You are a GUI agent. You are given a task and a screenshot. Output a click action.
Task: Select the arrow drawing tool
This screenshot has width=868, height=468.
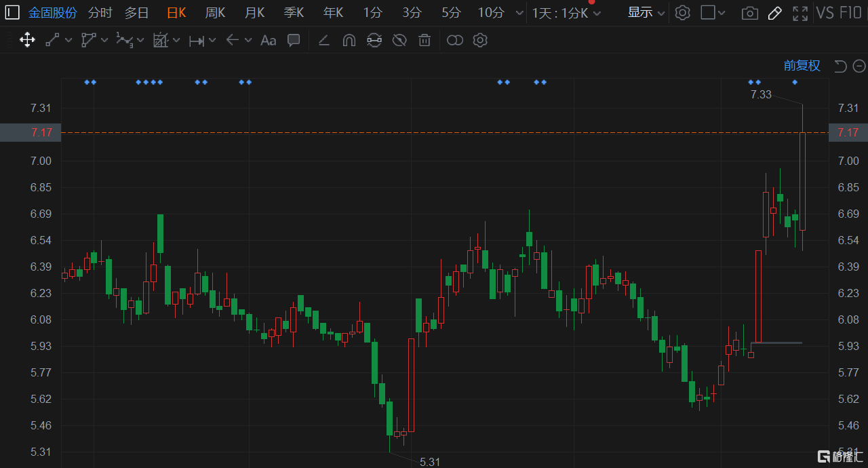pyautogui.click(x=232, y=40)
